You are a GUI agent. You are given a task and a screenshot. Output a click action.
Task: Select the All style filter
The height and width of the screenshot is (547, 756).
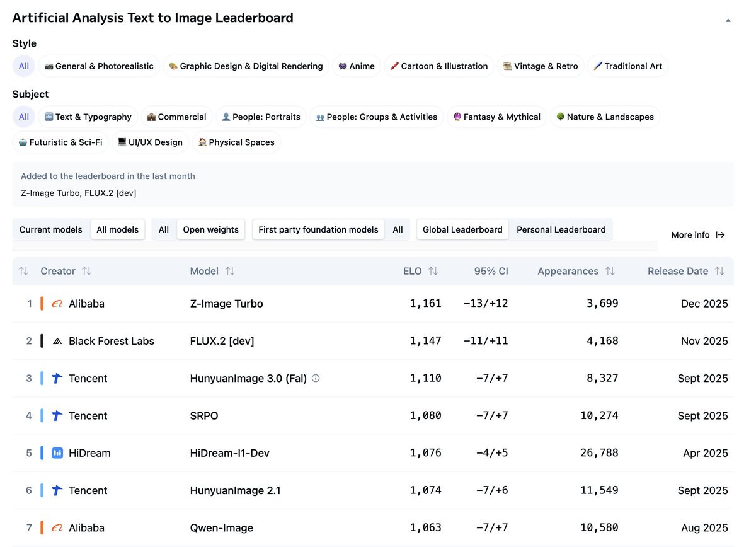(x=23, y=66)
